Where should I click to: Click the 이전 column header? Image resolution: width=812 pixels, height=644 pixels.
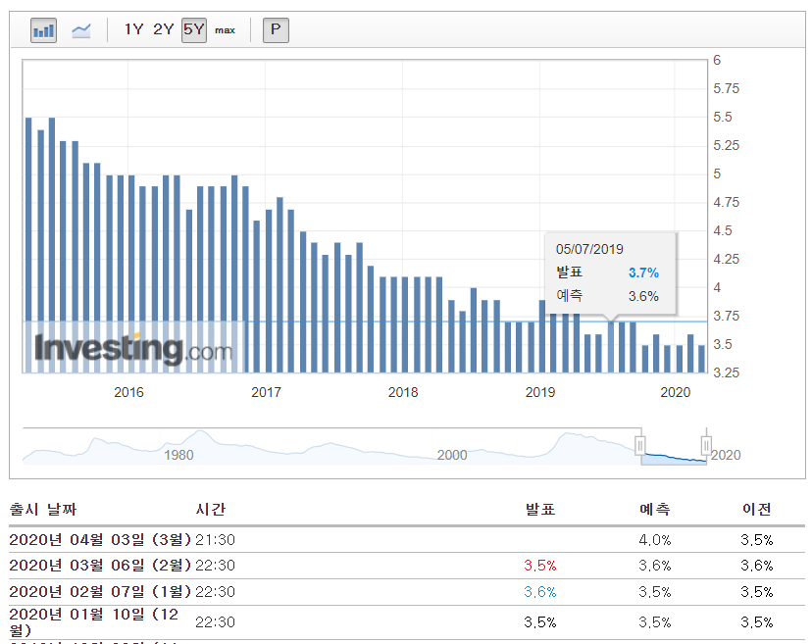[x=756, y=510]
